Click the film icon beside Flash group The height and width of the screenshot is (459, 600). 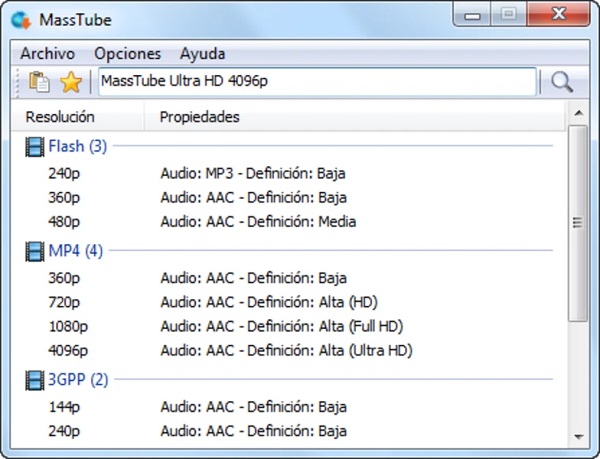[x=34, y=147]
